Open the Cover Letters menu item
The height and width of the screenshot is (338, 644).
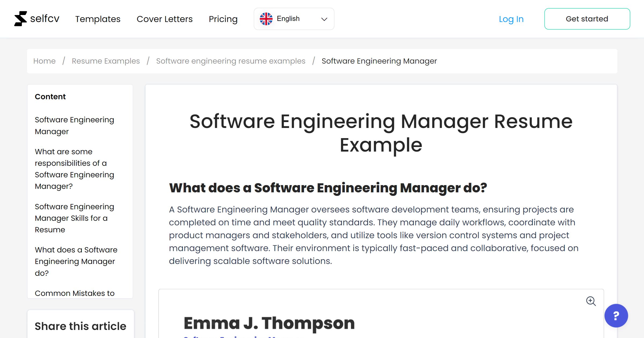[164, 19]
